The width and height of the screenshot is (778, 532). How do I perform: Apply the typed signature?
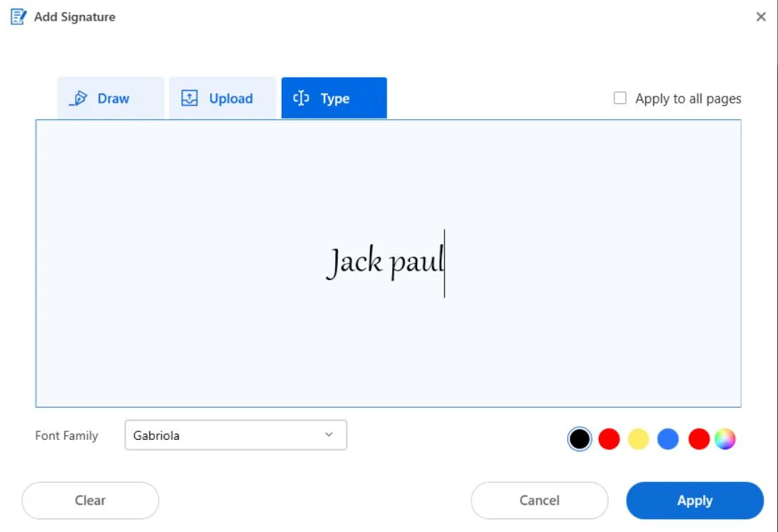tap(694, 500)
